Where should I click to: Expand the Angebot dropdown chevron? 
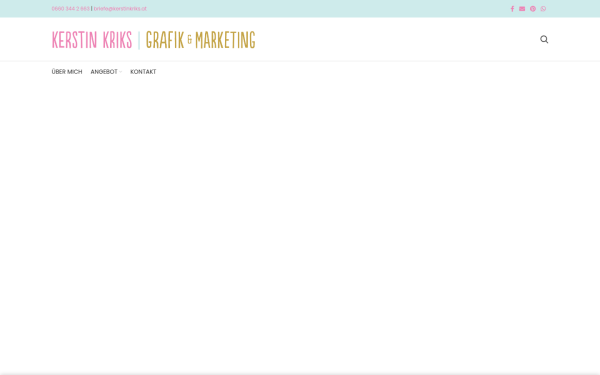click(x=121, y=72)
